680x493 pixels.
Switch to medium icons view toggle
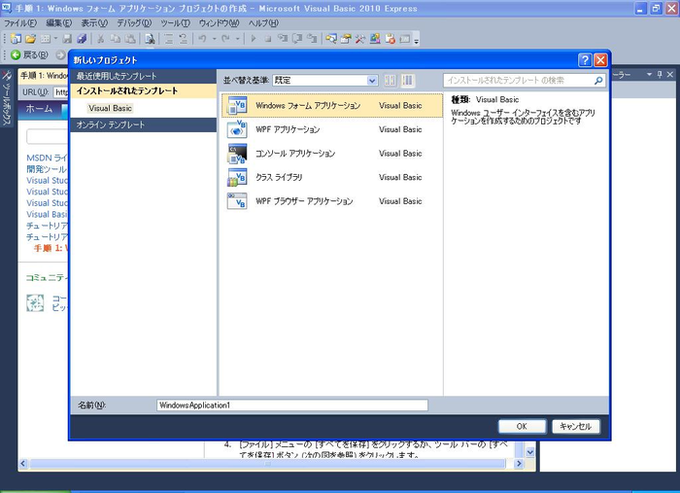click(x=408, y=80)
